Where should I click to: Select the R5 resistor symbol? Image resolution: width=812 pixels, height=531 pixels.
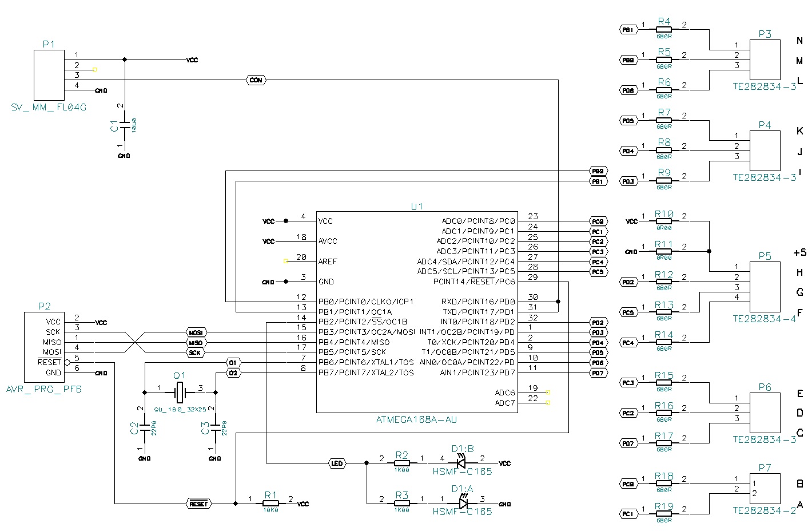(664, 60)
